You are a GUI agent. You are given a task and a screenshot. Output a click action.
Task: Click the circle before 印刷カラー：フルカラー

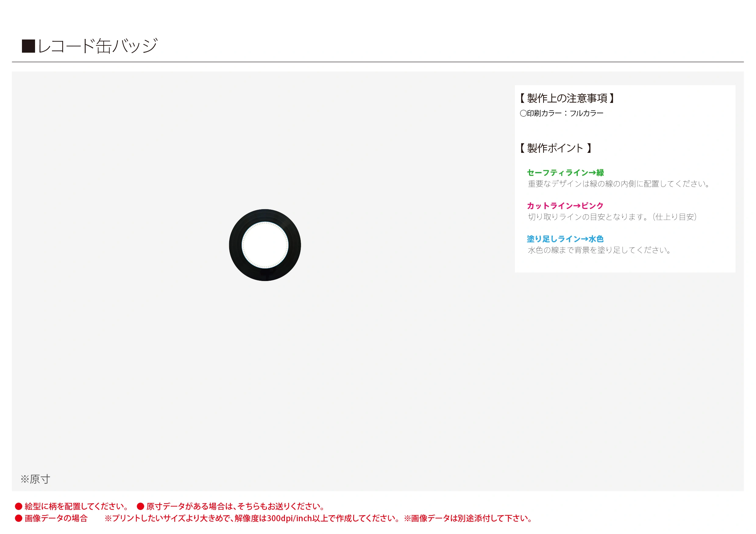pyautogui.click(x=523, y=114)
